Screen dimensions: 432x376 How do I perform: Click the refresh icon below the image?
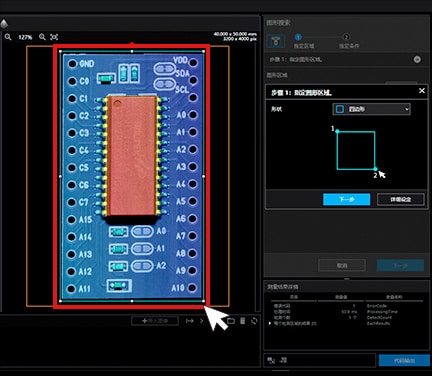254,321
